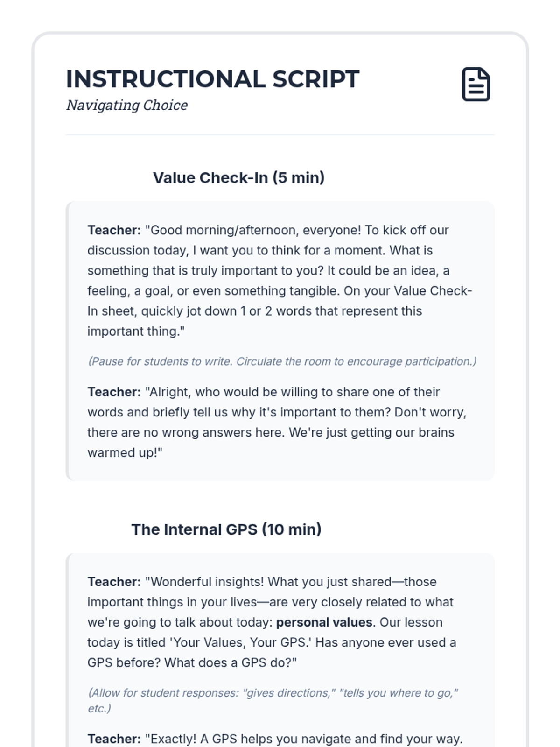
Task: Click the first Teacher label in Value Check-In
Action: point(114,230)
